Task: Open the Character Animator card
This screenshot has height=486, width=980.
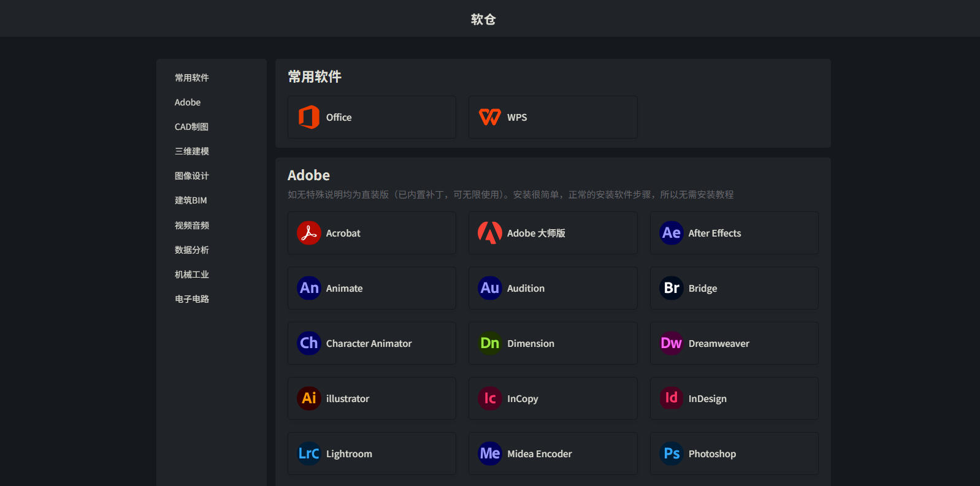Action: [x=372, y=343]
